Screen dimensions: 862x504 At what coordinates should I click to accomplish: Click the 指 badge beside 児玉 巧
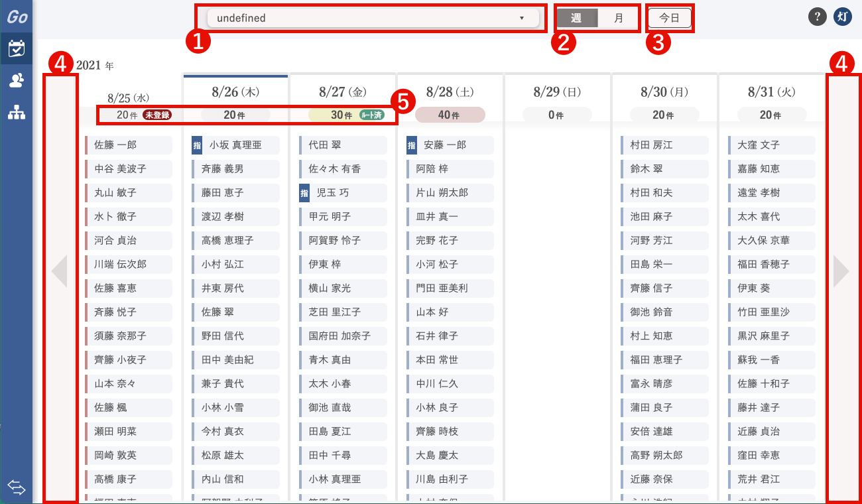pyautogui.click(x=304, y=193)
